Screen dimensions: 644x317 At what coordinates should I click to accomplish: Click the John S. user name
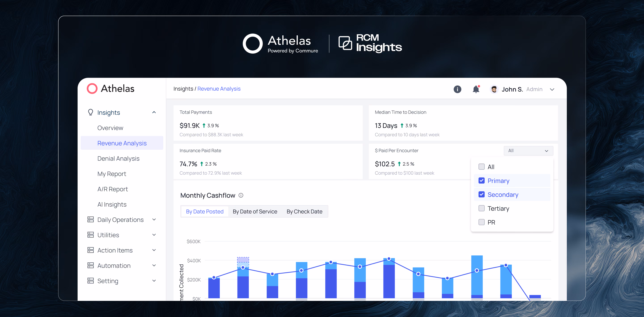pos(512,89)
